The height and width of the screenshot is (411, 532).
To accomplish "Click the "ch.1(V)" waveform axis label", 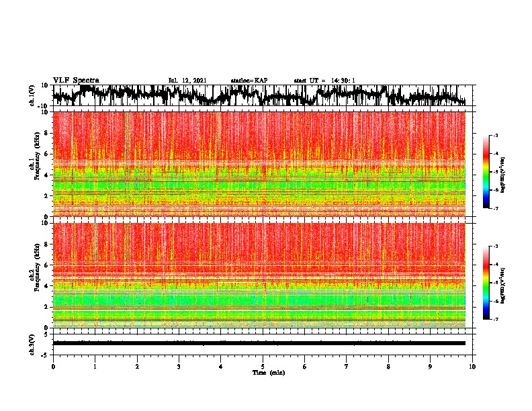I will pyautogui.click(x=31, y=95).
